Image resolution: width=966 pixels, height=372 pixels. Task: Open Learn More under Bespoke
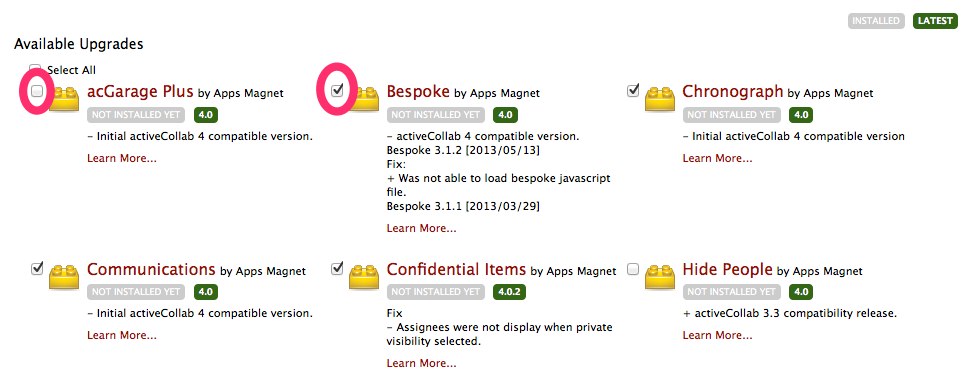pyautogui.click(x=421, y=228)
